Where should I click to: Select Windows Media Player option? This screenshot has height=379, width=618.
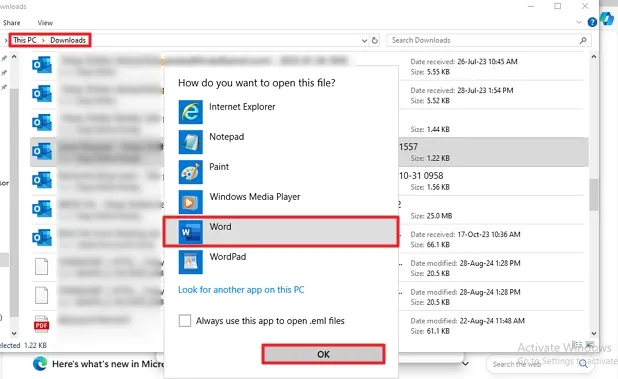tap(281, 201)
